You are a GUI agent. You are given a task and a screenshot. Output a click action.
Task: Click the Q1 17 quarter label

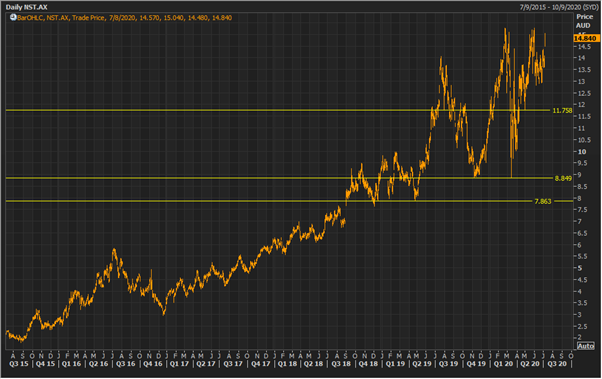(179, 364)
